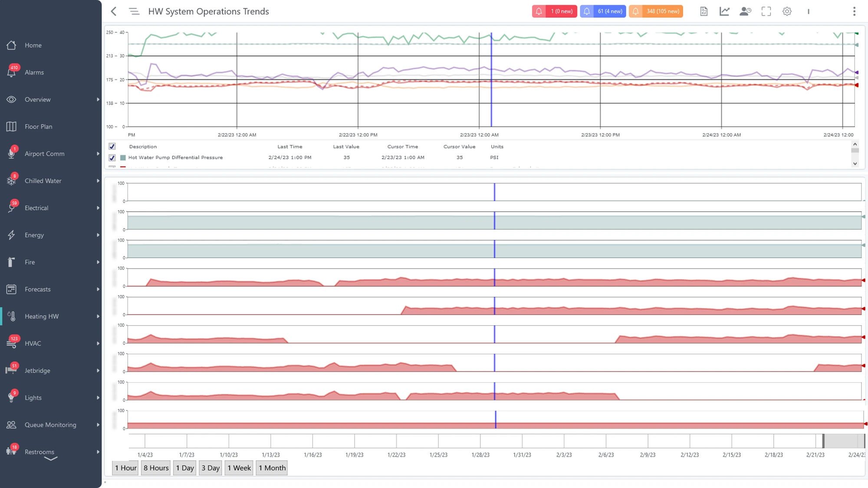Uncheck the legend header select-all checkbox
This screenshot has width=868, height=488.
(112, 147)
